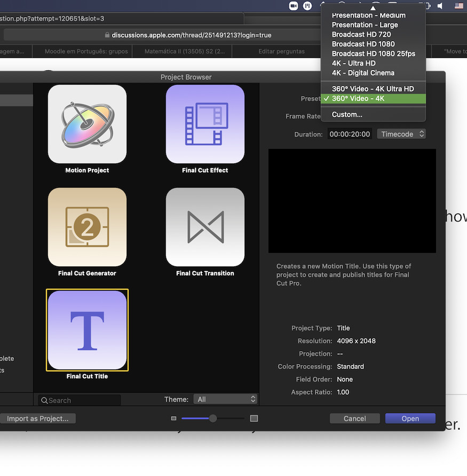
Task: Choose Presentation - Medium preset
Action: tap(373, 15)
